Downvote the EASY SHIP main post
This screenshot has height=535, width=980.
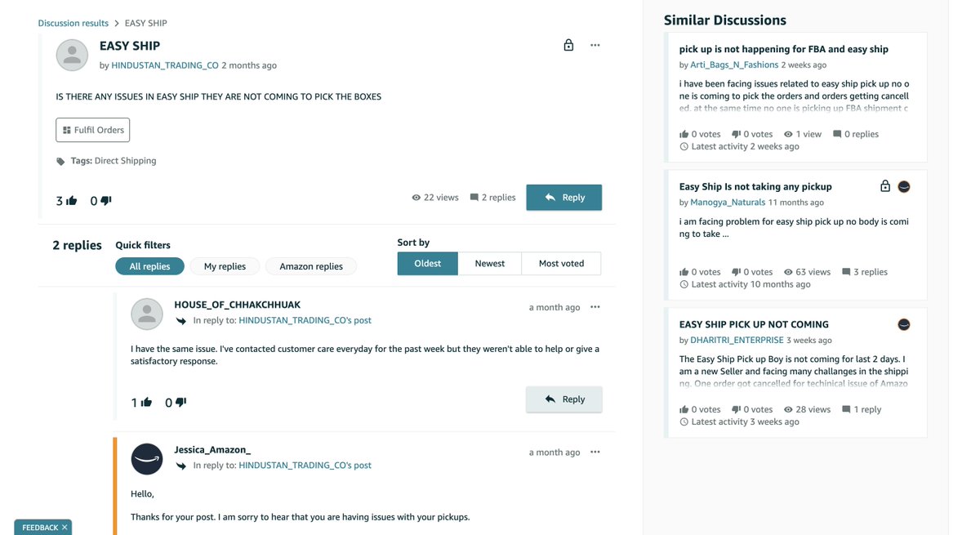point(106,200)
